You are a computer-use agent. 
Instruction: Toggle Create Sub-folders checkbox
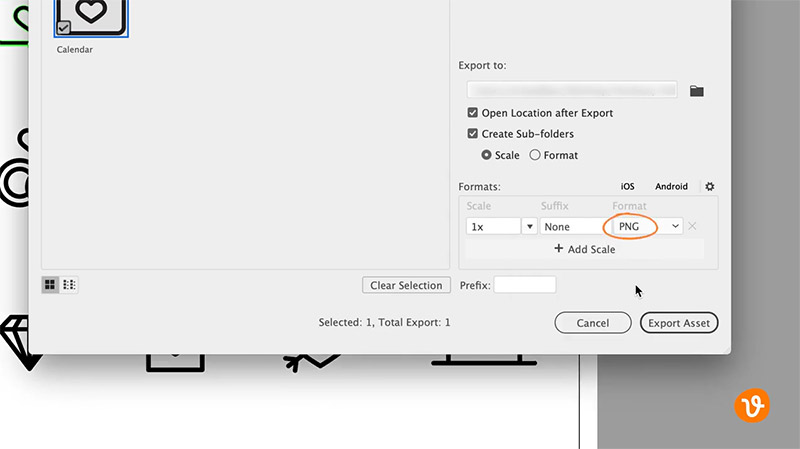pos(472,134)
